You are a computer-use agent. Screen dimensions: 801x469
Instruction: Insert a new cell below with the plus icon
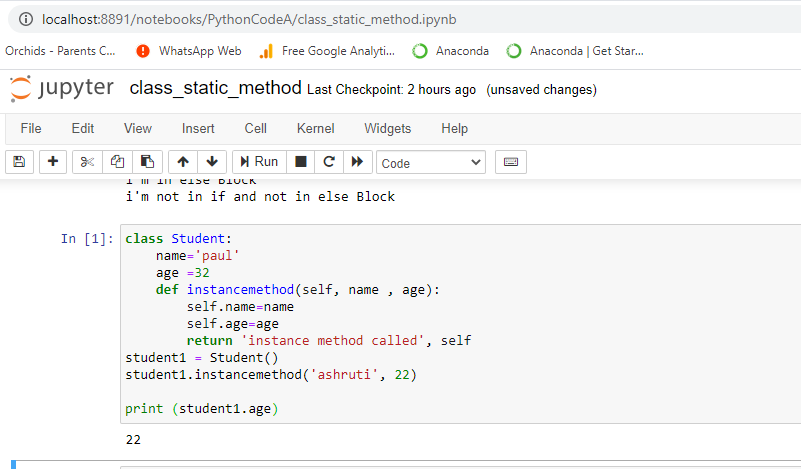[53, 162]
